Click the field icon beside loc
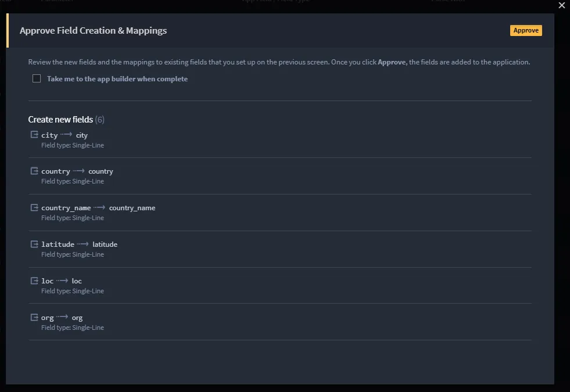The image size is (570, 392). [34, 280]
